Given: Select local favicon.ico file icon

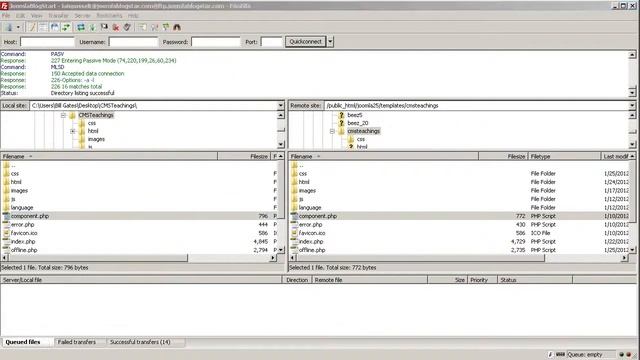Looking at the screenshot, I should (6, 233).
